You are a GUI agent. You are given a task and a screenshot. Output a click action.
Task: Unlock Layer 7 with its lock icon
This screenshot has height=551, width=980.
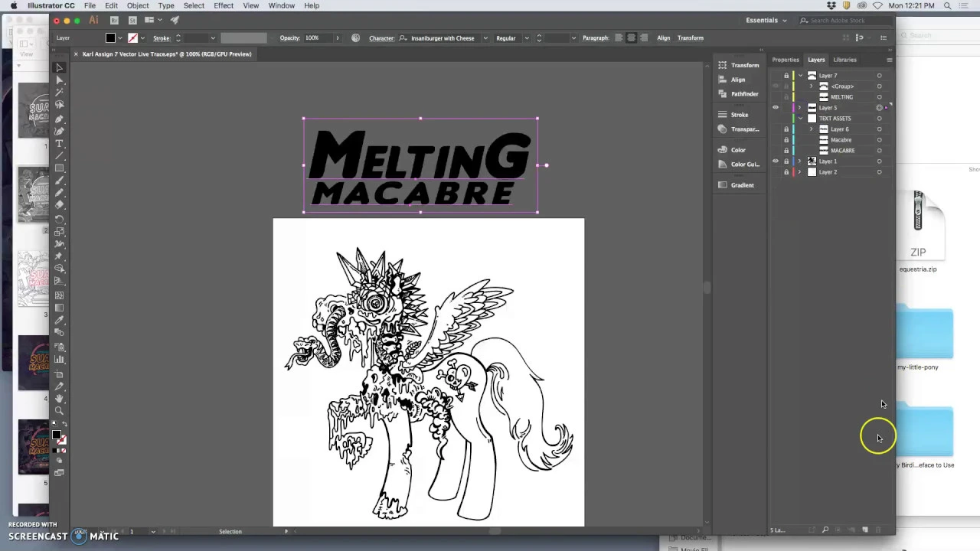(786, 76)
